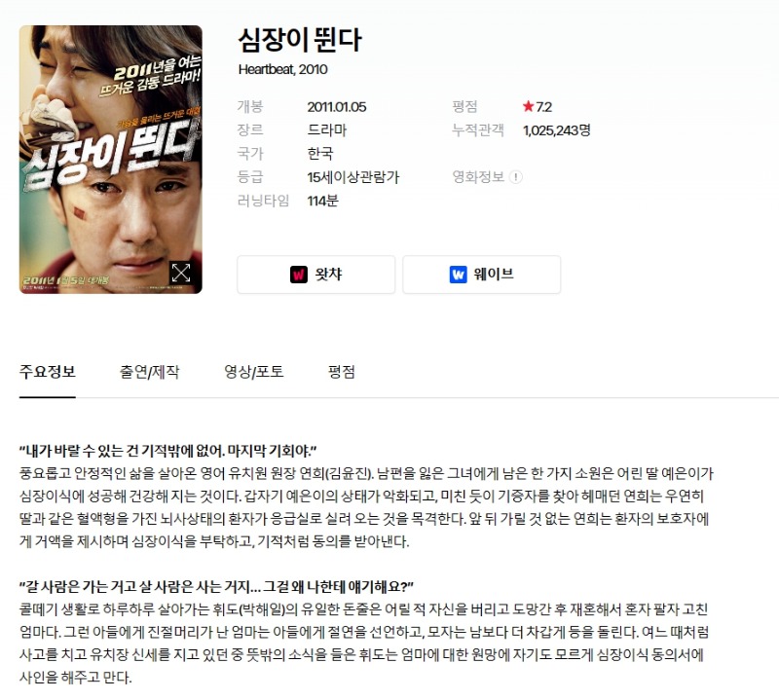Screen dimensions: 779x700
Task: Open the 왓챠 streaming button
Action: tap(315, 275)
